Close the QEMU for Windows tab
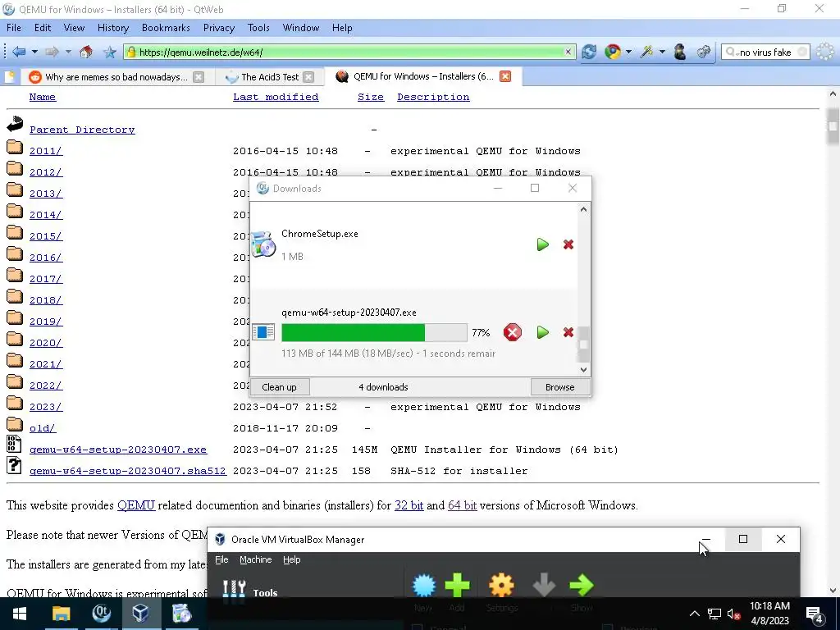The height and width of the screenshot is (630, 840). (x=504, y=76)
